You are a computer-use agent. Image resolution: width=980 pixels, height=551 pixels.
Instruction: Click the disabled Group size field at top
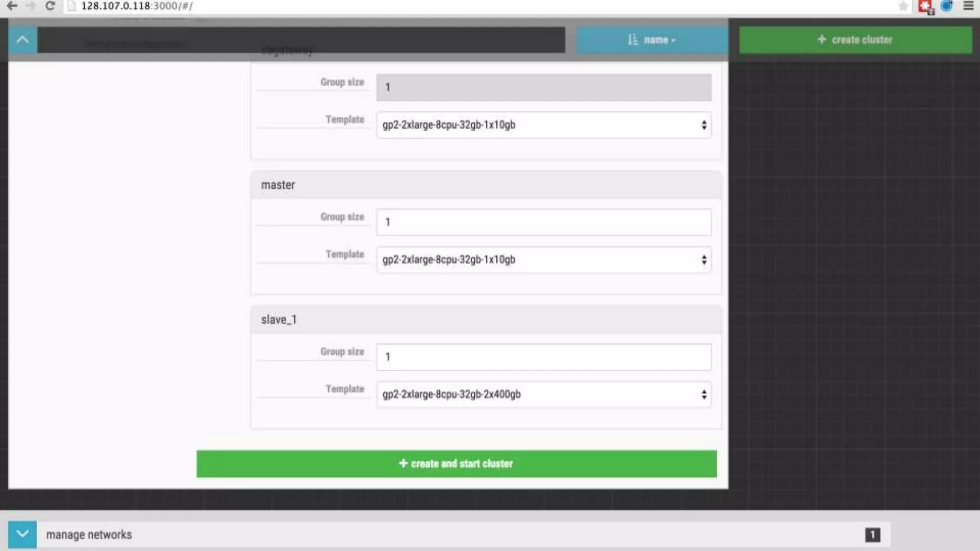(544, 87)
